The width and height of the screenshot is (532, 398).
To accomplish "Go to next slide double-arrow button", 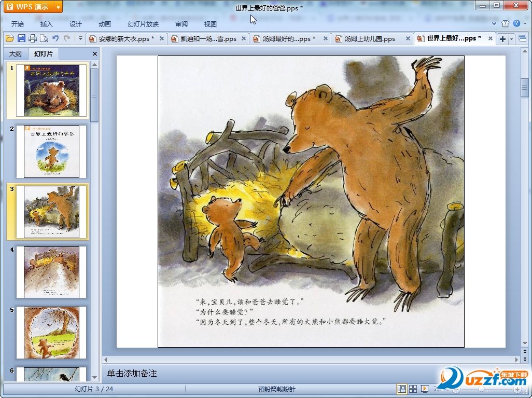I will pyautogui.click(x=525, y=359).
